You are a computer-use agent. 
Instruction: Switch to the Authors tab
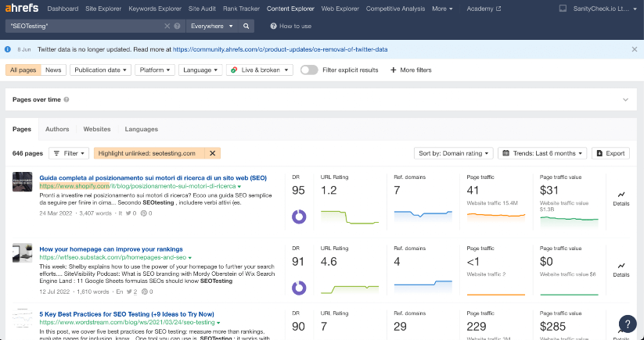coord(57,129)
